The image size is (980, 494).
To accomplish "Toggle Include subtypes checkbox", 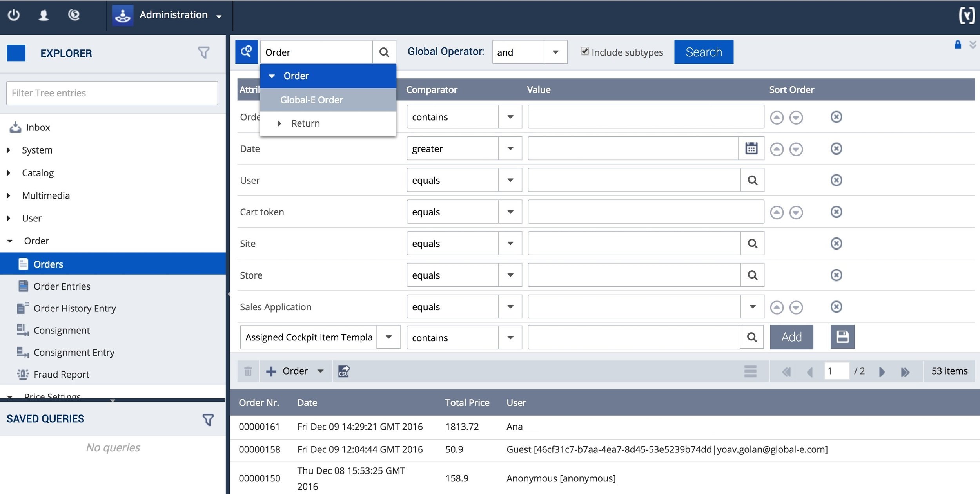I will pos(584,51).
